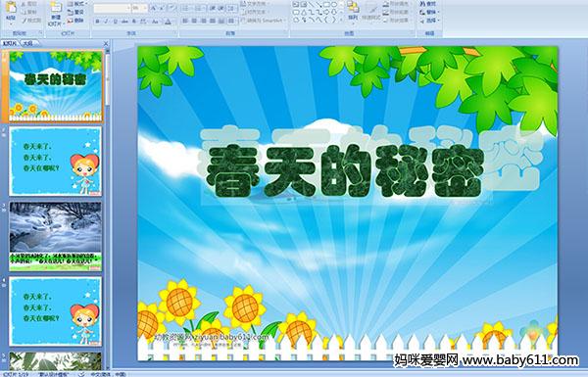Open the font size dropdown
The width and height of the screenshot is (588, 377).
tap(139, 8)
